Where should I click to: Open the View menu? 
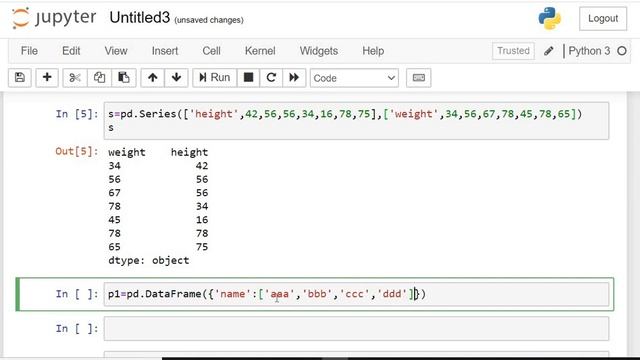(x=116, y=51)
